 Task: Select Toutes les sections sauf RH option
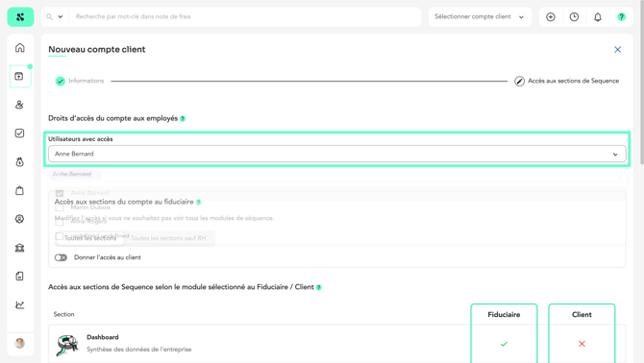click(x=168, y=238)
